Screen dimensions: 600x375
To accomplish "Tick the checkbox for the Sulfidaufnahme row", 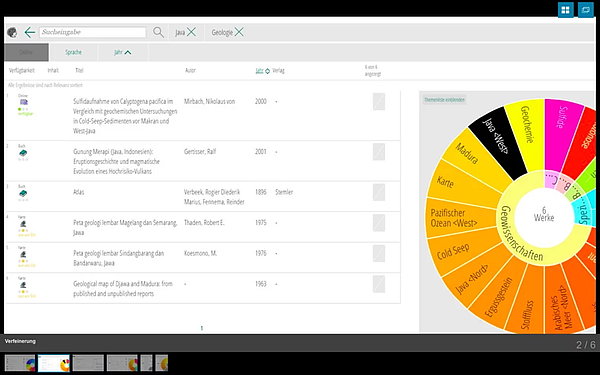I will point(379,102).
